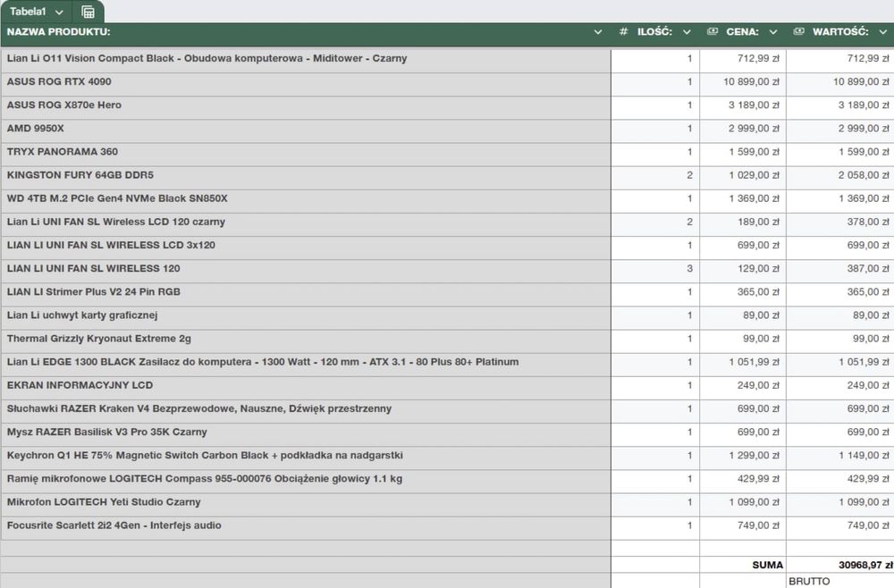Expand the CENA column filter arrow
Viewport: 894px width, 588px height.
[773, 32]
